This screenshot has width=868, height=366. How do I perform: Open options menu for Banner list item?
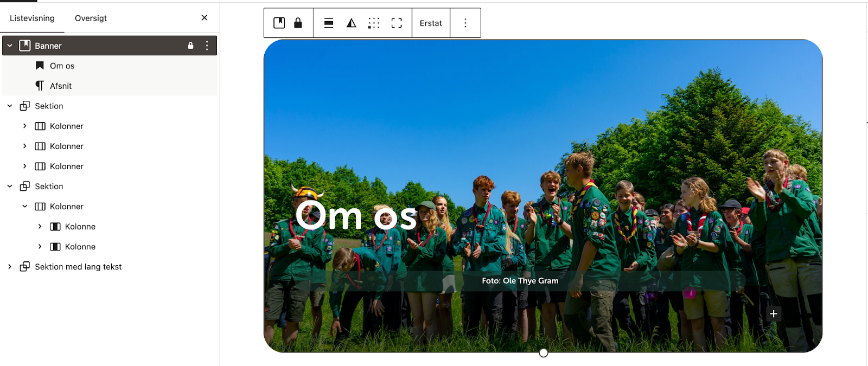tap(207, 46)
